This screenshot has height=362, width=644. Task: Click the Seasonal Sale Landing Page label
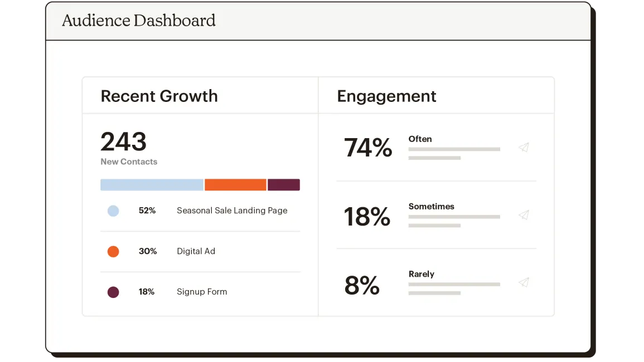tap(232, 211)
